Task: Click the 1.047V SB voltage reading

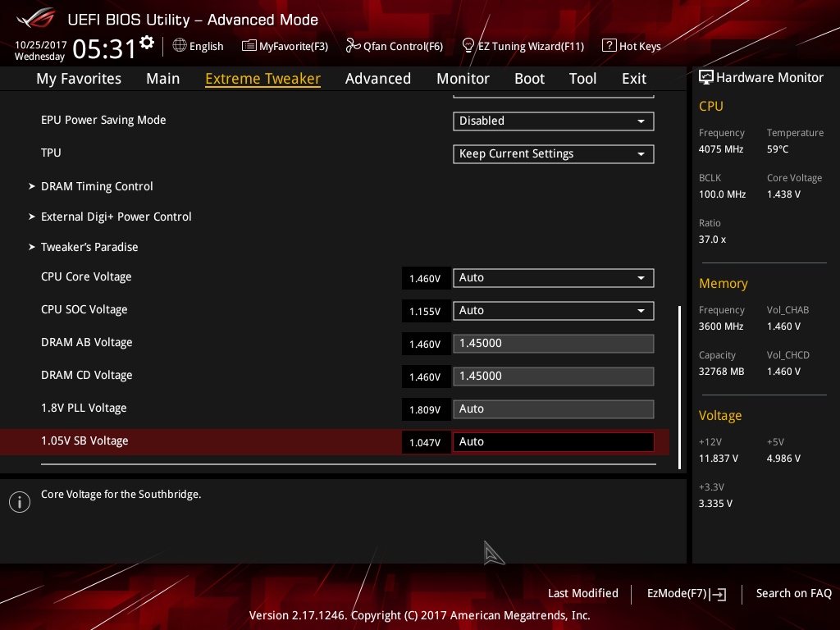Action: point(426,442)
